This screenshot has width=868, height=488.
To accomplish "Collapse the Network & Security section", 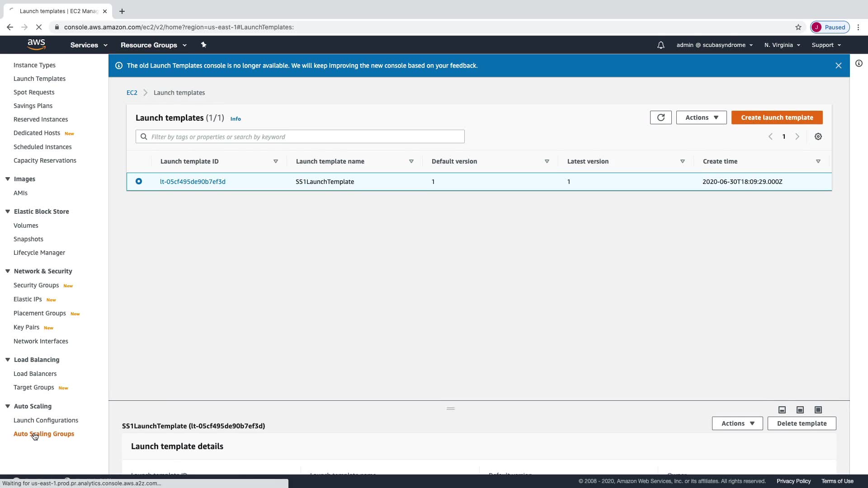I will 8,271.
